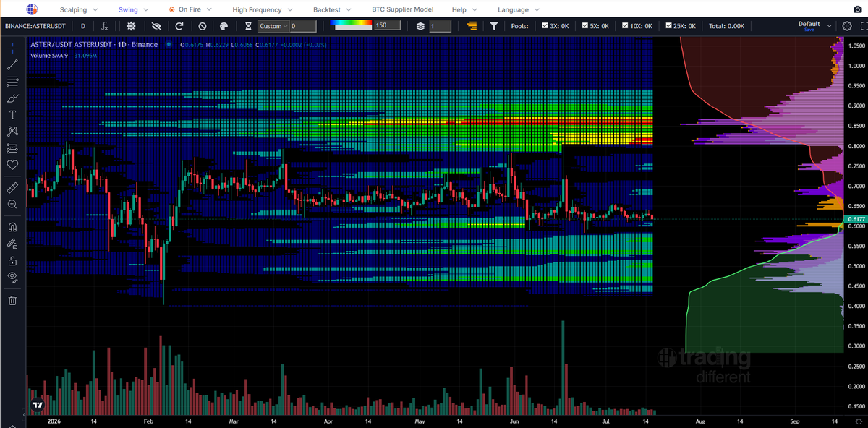Select the ruler measure tool
The image size is (868, 428).
tap(12, 187)
